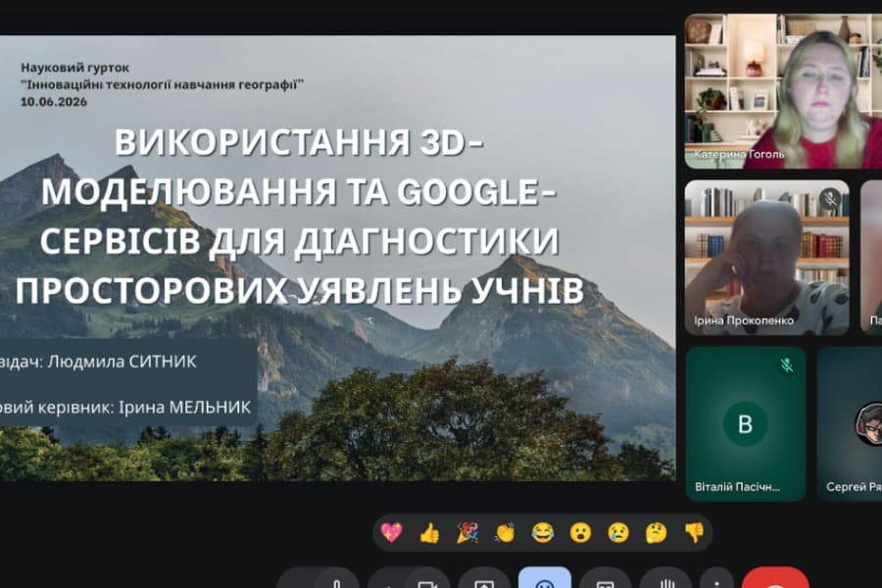
Task: Send the surprised face reaction
Action: [580, 532]
